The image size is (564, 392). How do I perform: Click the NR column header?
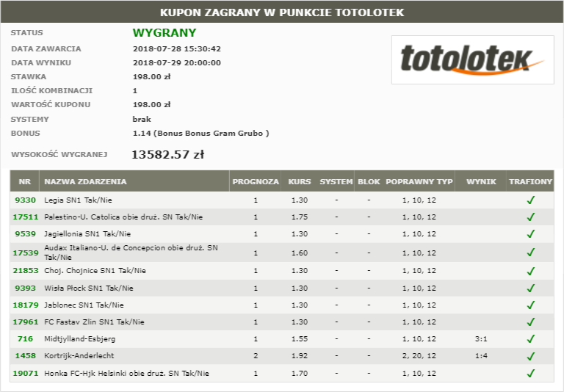tap(24, 181)
